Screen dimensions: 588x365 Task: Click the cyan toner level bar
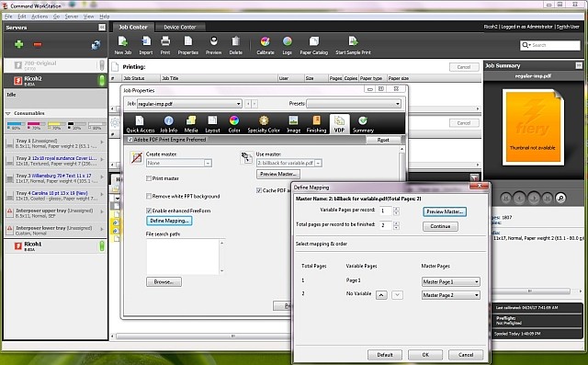pyautogui.click(x=16, y=124)
